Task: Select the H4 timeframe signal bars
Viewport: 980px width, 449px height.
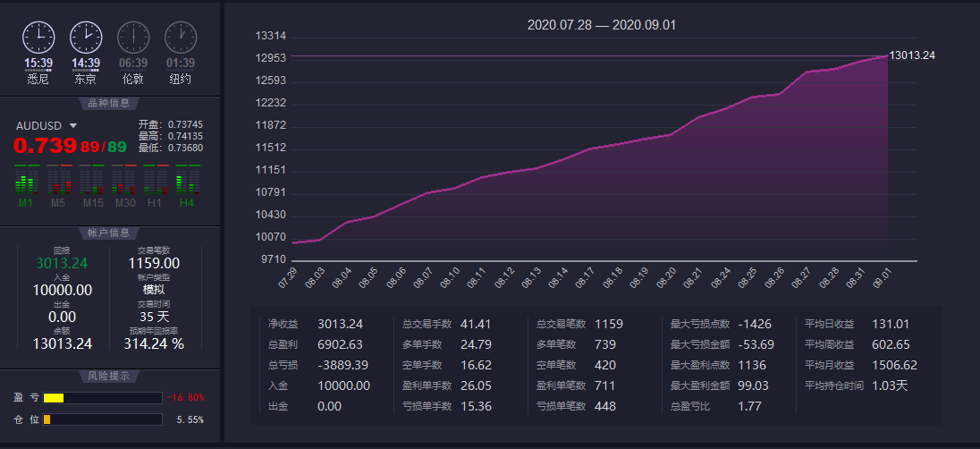Action: pos(187,182)
